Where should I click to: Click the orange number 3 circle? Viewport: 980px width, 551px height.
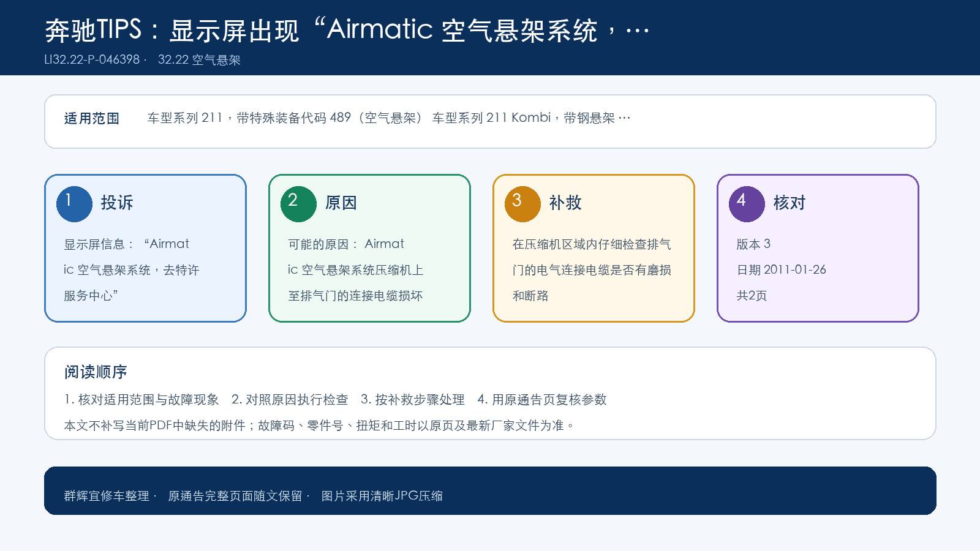pos(522,204)
